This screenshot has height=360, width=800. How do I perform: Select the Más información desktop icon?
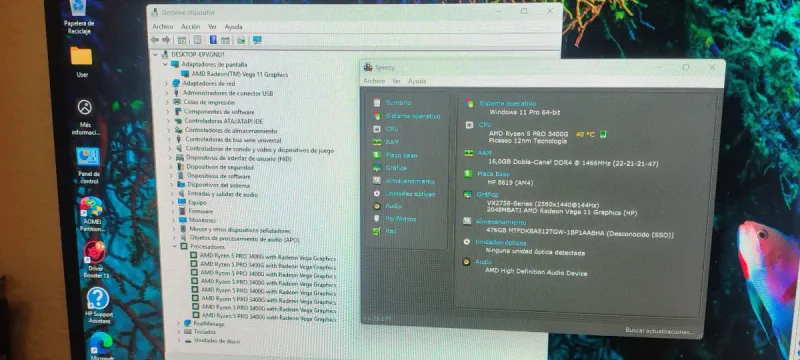point(85,117)
